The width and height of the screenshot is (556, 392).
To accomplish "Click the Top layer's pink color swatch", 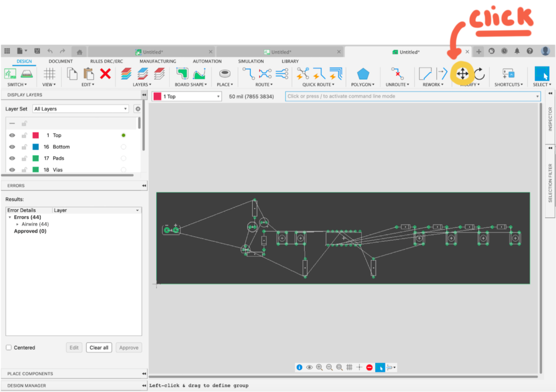I will pos(36,135).
